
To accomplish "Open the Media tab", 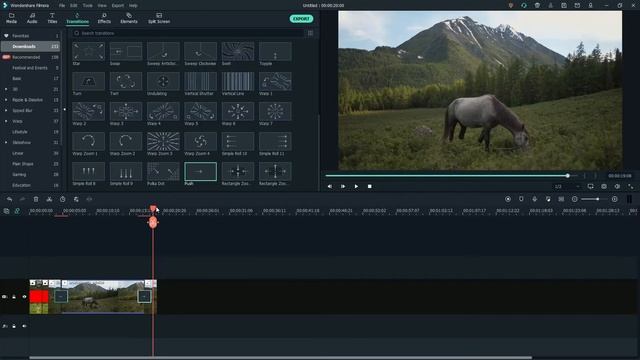I will tap(11, 18).
